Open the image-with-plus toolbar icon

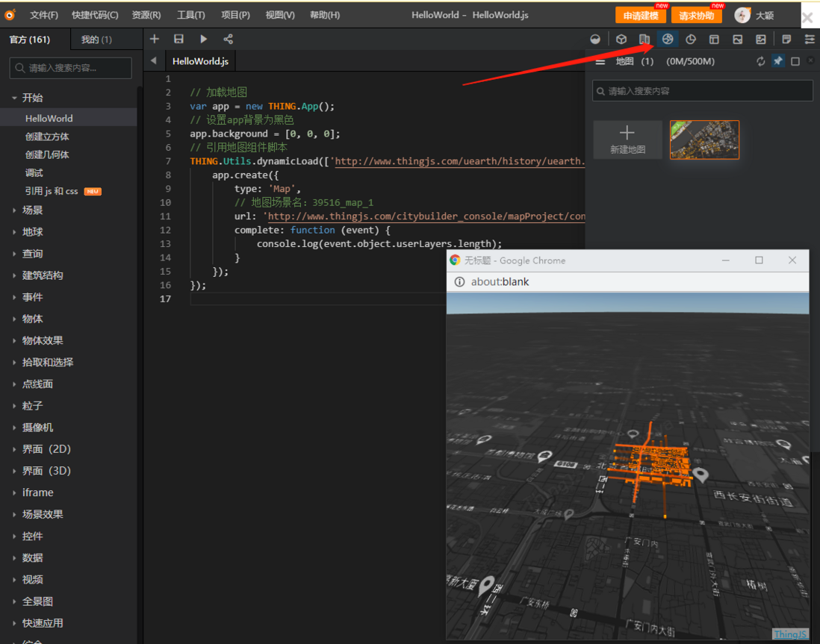click(761, 40)
